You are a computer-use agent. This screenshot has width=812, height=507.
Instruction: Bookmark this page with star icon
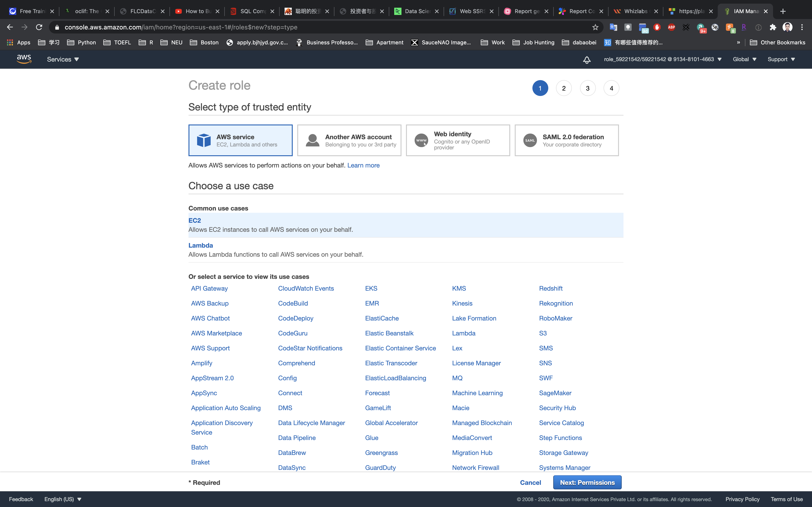(x=595, y=27)
